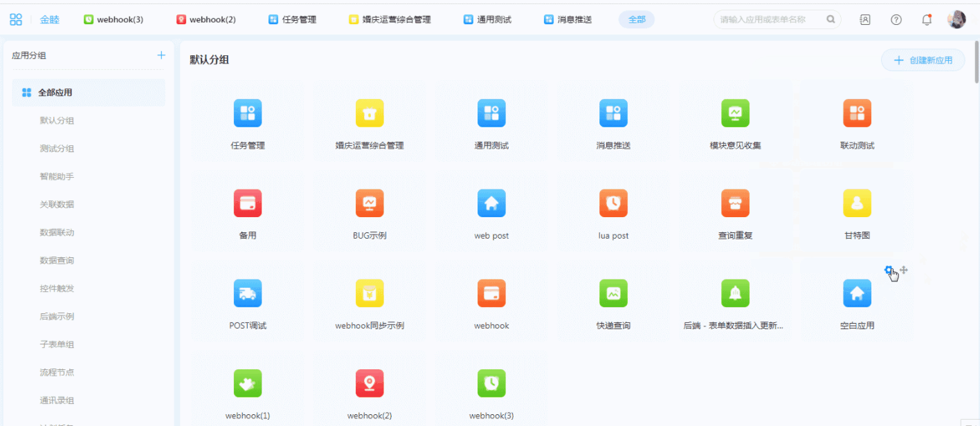Open the 甘特图 application icon
Image resolution: width=980 pixels, height=426 pixels.
click(857, 203)
